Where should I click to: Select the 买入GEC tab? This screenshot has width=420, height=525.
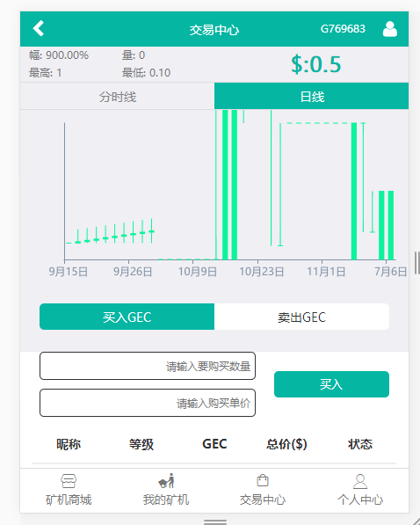tap(127, 317)
